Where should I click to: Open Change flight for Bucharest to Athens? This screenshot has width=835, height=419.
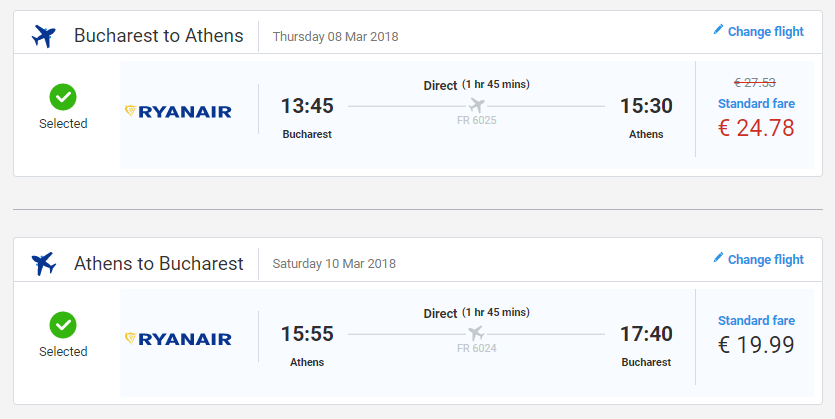765,31
